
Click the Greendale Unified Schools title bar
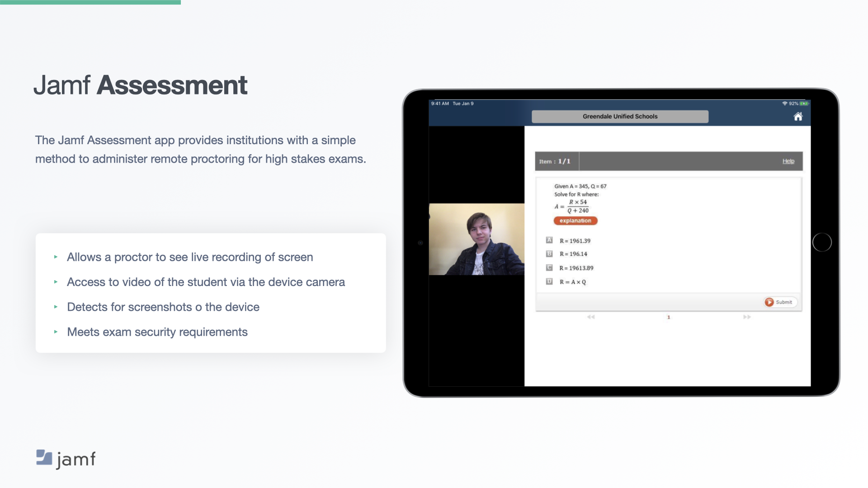coord(620,117)
